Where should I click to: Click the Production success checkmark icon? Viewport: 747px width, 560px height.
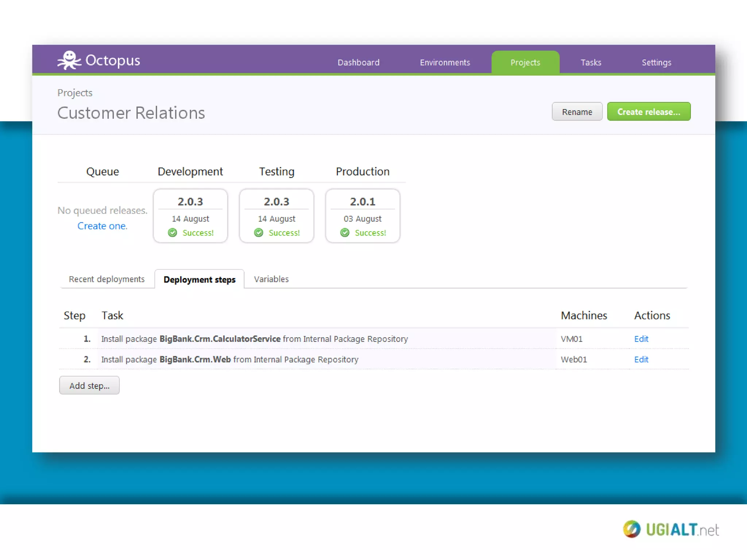[345, 233]
